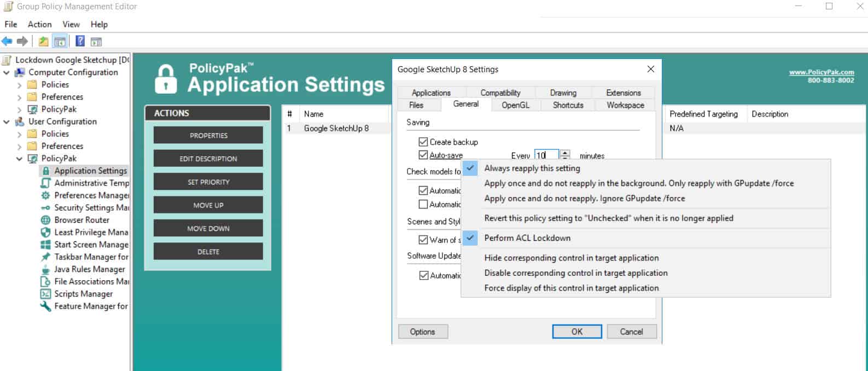Click the PolicyPak icon under Computer Configuration

(33, 109)
